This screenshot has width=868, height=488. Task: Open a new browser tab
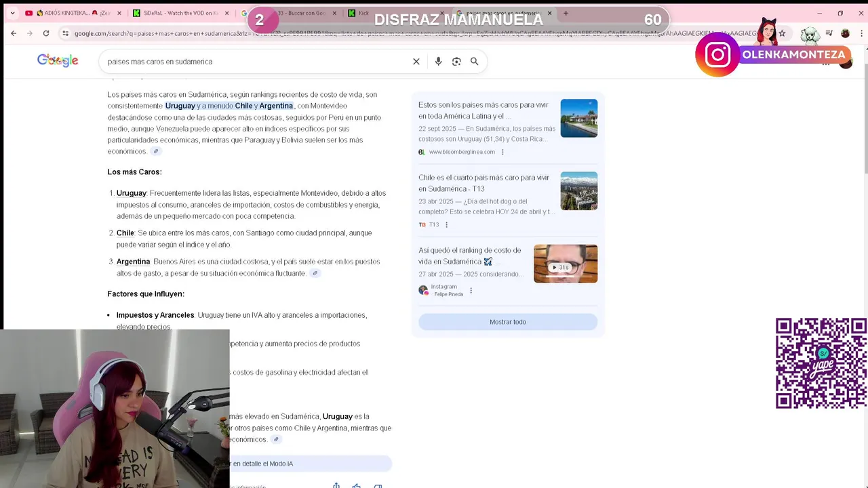[566, 13]
